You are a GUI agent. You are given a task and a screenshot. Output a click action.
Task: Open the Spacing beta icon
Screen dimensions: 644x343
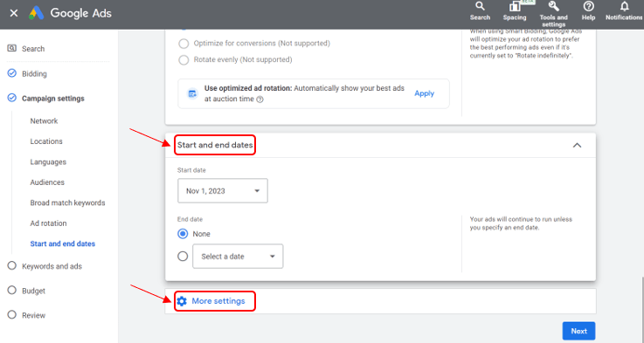point(515,7)
